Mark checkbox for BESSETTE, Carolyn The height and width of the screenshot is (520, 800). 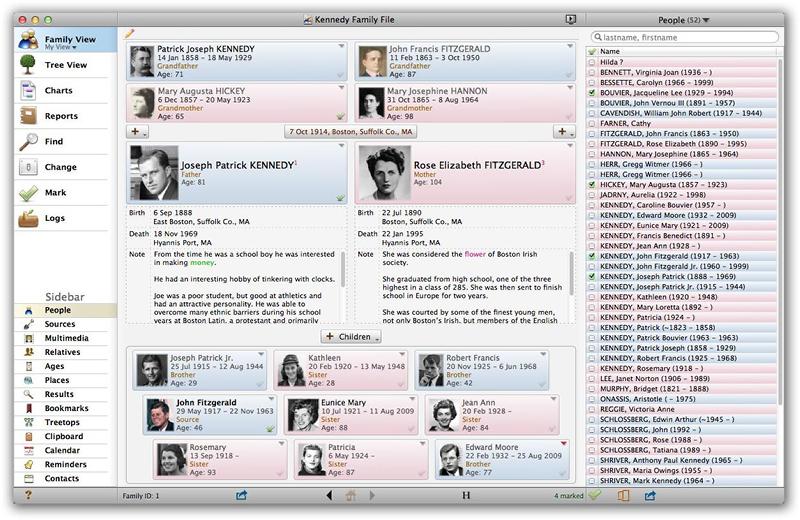pos(592,83)
